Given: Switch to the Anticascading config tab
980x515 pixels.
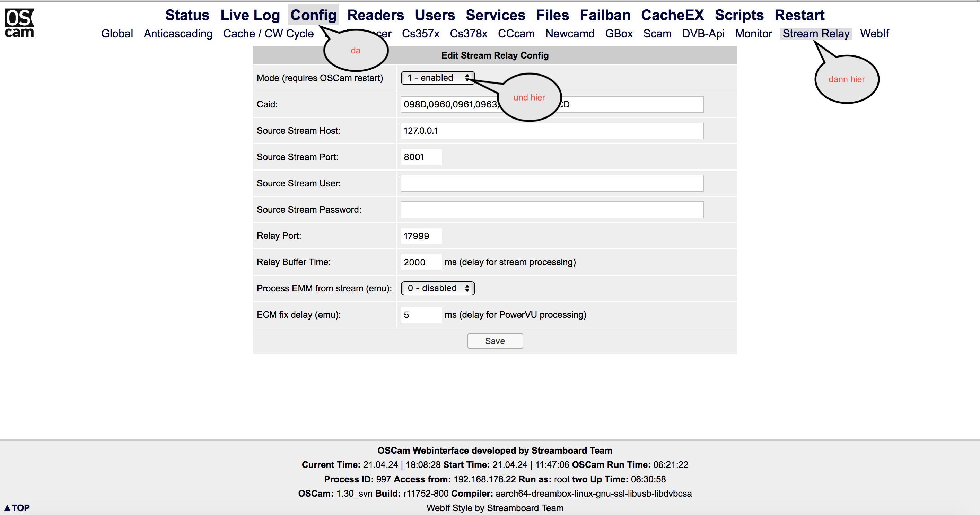Looking at the screenshot, I should click(x=178, y=34).
